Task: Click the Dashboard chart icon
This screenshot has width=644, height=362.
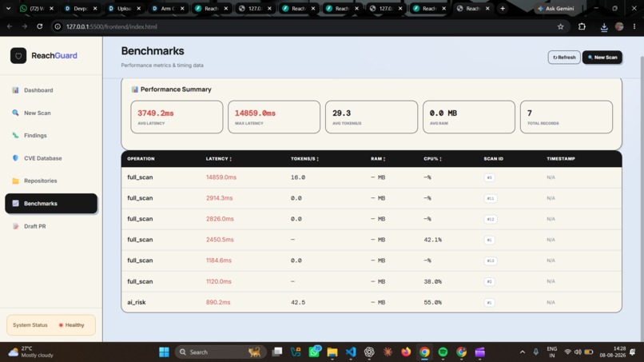Action: pos(16,90)
